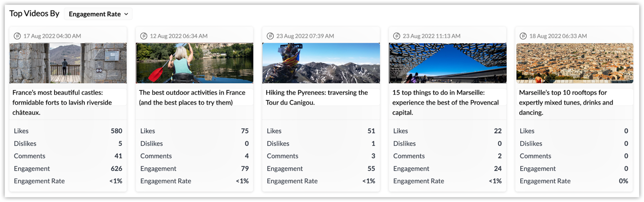Open the Engagement Rate dropdown
644x202 pixels.
98,14
